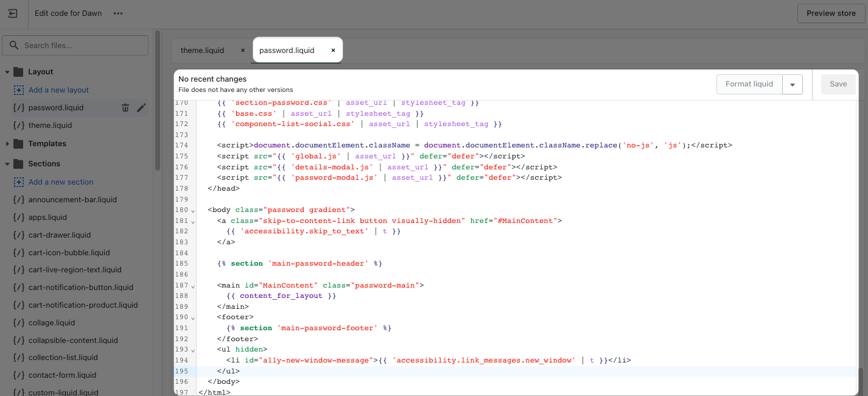868x396 pixels.
Task: Click liquid file icon beside collage.liquid
Action: (x=18, y=323)
